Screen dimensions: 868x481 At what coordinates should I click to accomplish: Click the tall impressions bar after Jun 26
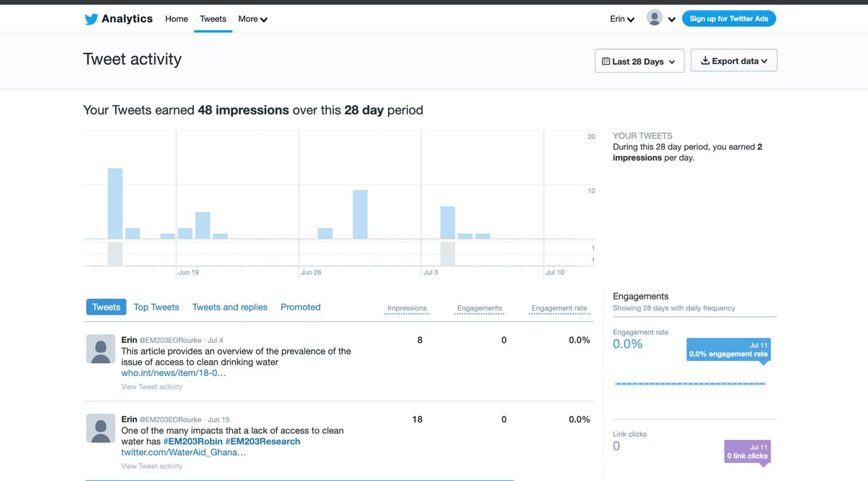pos(360,214)
